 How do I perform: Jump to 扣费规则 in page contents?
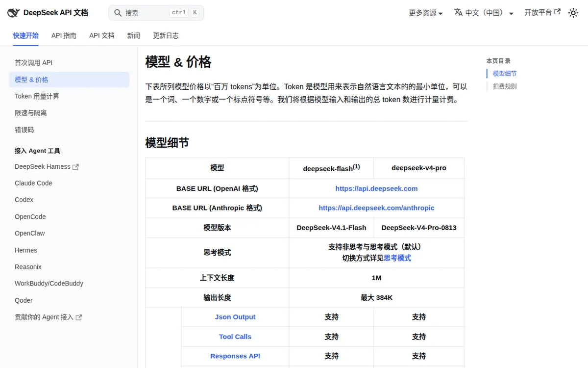click(x=505, y=86)
